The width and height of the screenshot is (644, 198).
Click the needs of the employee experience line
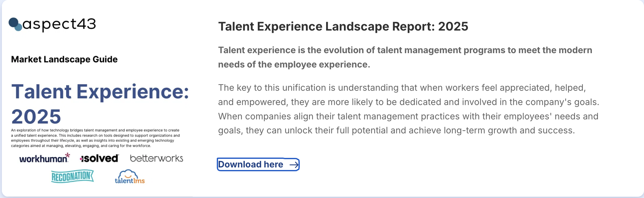click(294, 65)
